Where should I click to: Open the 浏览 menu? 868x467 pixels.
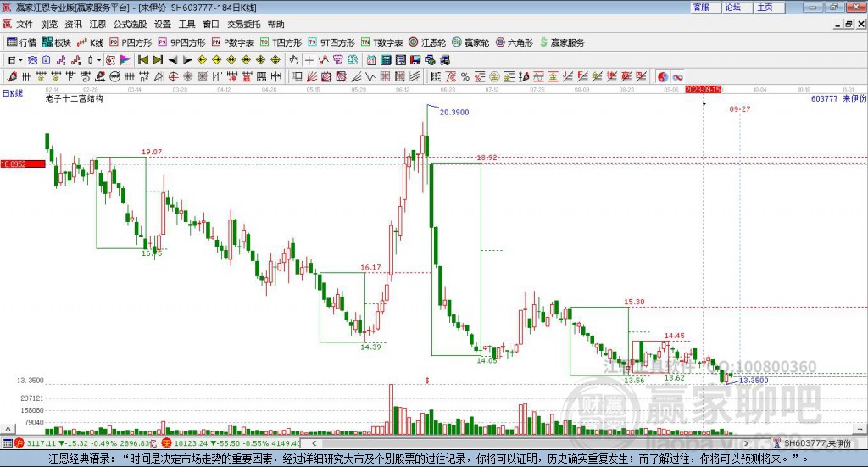[48, 25]
